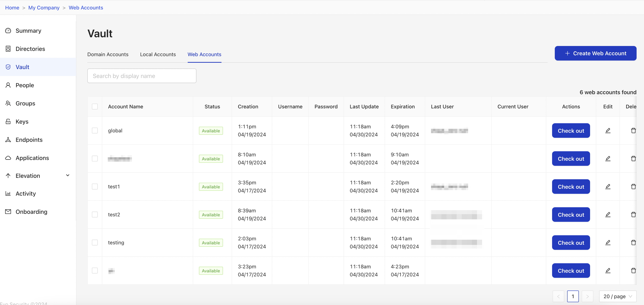This screenshot has height=305, width=644.
Task: Select the test2 account row checkbox
Action: (x=95, y=214)
